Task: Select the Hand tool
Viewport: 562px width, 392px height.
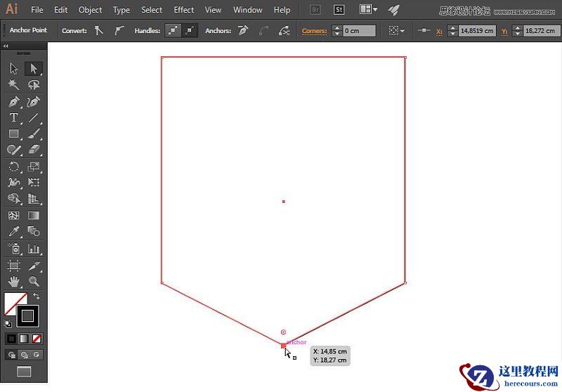Action: click(13, 281)
